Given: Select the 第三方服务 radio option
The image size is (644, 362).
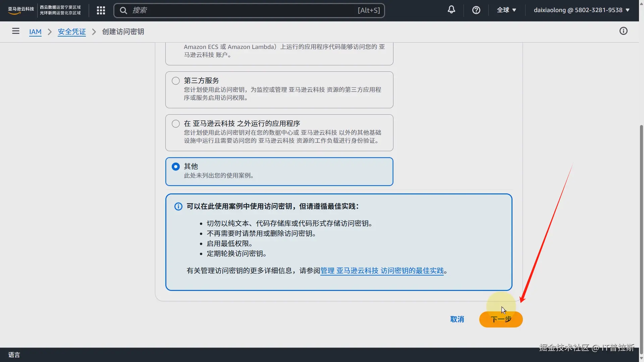Looking at the screenshot, I should coord(176,81).
